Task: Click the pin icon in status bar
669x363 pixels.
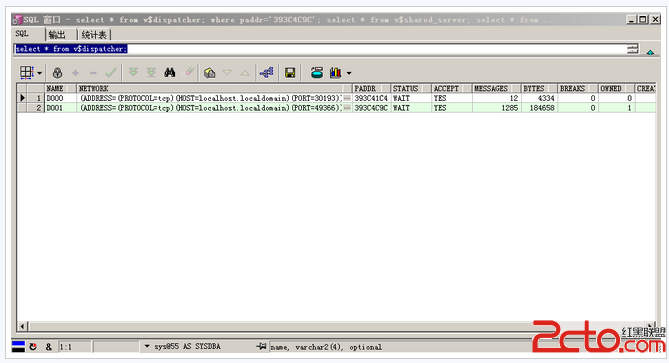Action: point(261,346)
